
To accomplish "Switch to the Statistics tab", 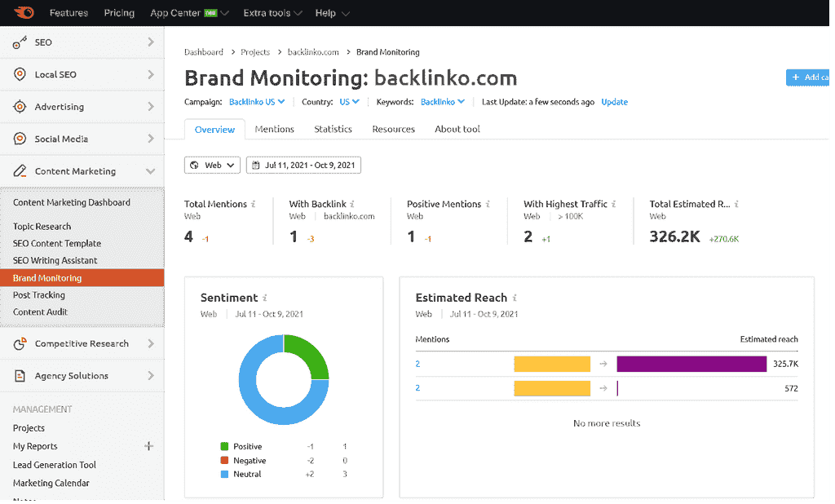I will pyautogui.click(x=333, y=129).
